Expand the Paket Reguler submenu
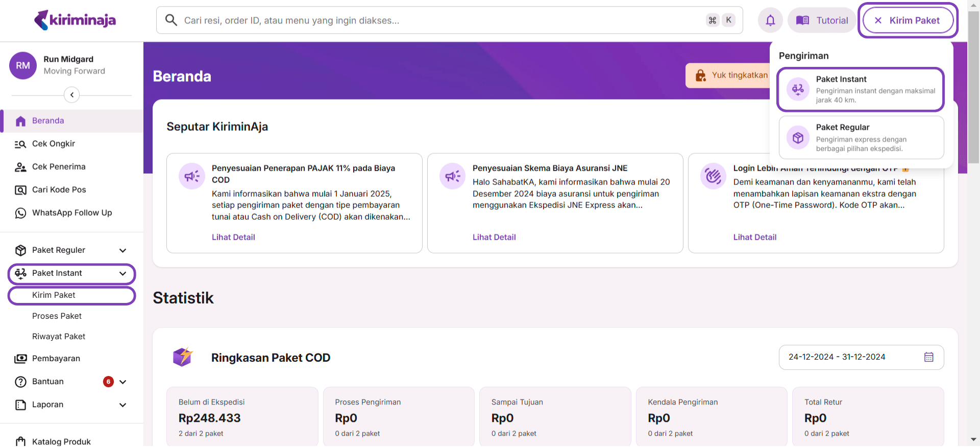 [122, 250]
